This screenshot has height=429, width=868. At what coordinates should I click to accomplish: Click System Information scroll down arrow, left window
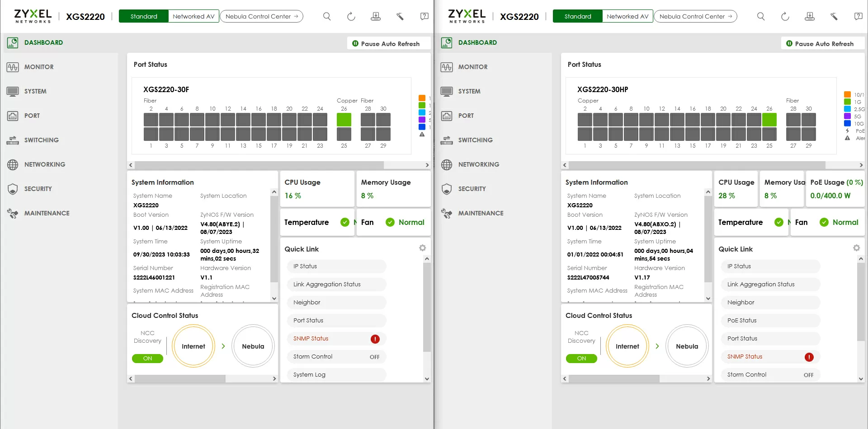tap(274, 298)
